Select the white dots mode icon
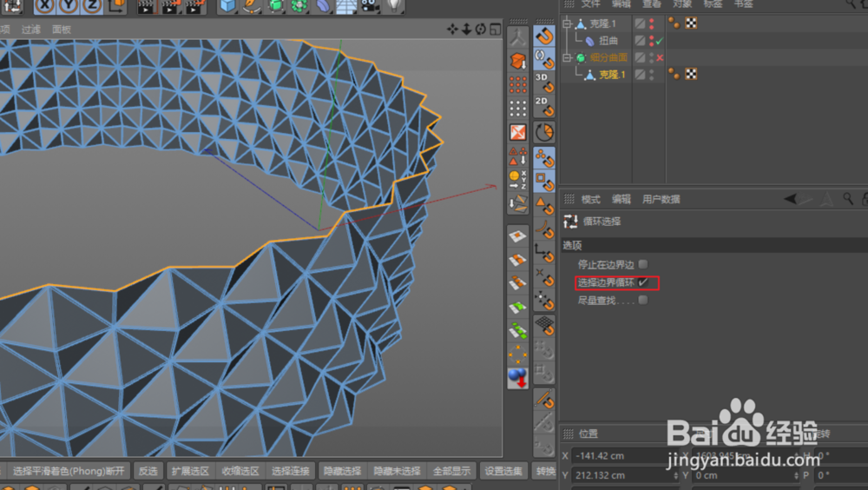 click(517, 109)
